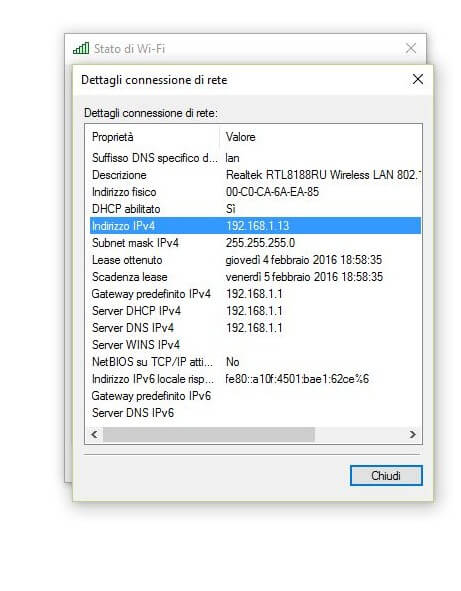461x591 pixels.
Task: Select the Indirizzo fisico row
Action: 255,192
